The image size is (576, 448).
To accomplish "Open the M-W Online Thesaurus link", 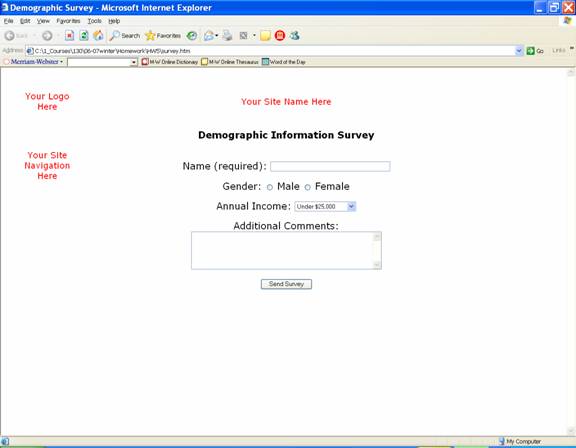I will (230, 62).
